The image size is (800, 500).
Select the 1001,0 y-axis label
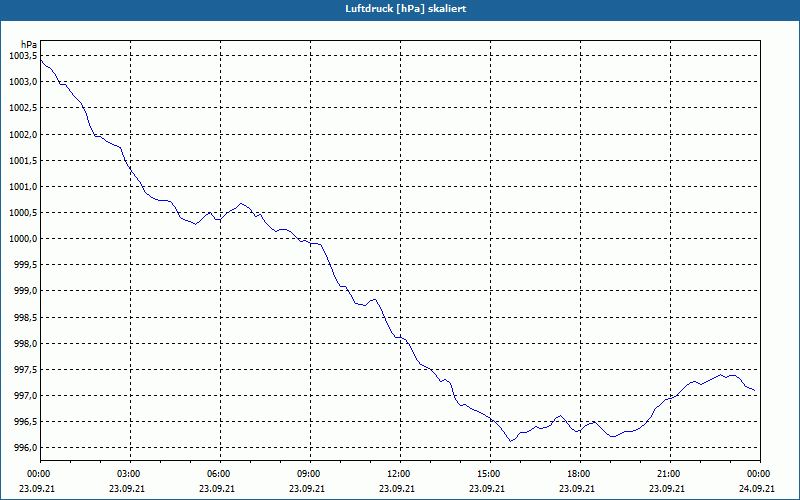coord(23,186)
